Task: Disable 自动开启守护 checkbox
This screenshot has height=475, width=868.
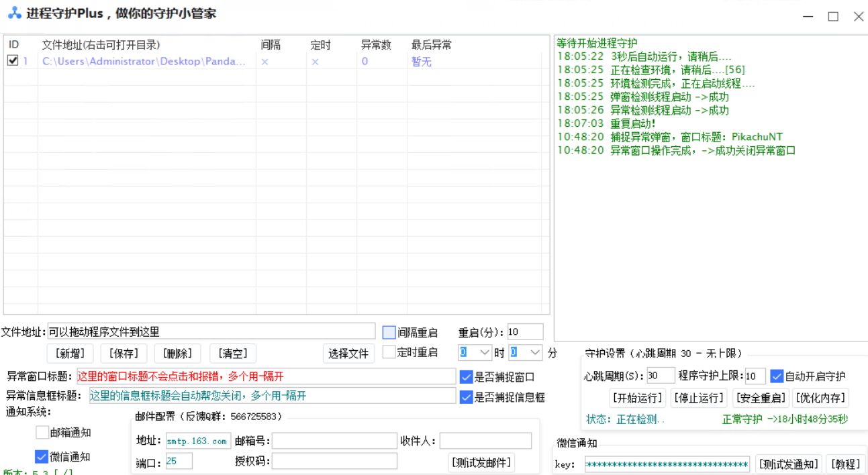Action: [x=777, y=376]
